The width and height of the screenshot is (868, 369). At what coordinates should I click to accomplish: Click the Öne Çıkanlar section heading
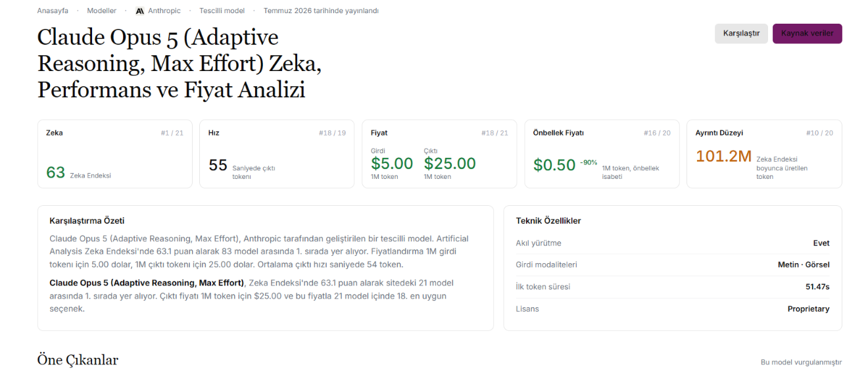tap(78, 360)
